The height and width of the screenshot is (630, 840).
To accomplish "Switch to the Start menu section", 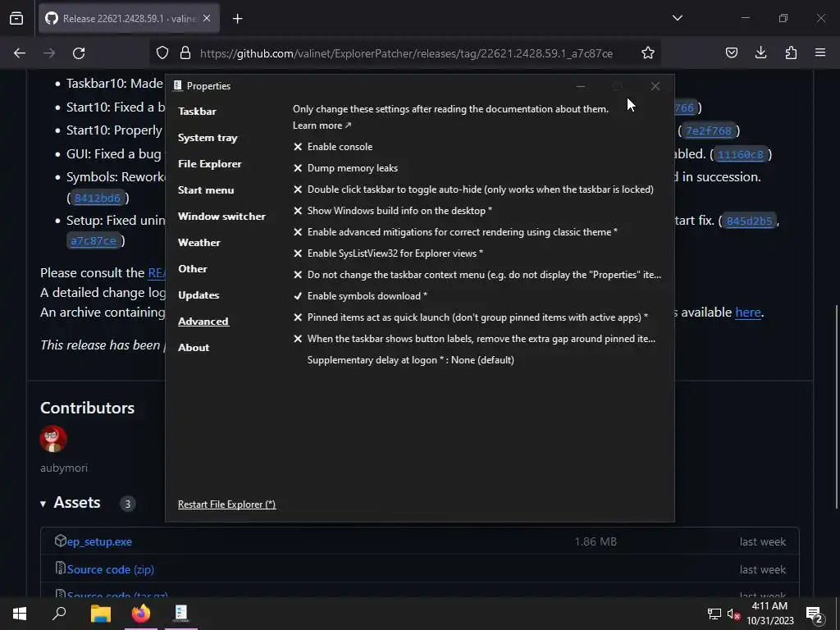I will click(206, 190).
